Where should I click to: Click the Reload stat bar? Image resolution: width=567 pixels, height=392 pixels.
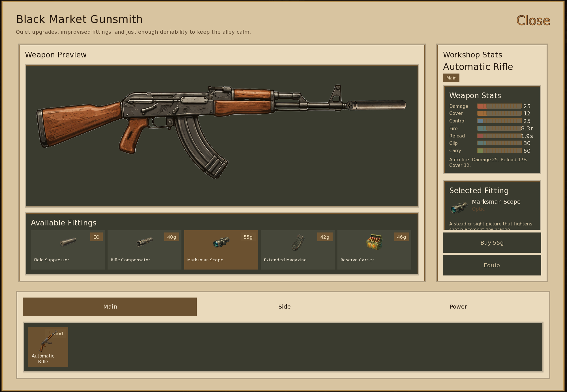(499, 136)
